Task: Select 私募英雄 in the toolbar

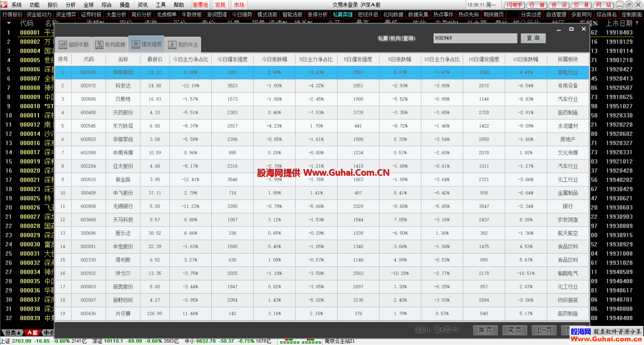Action: pos(343,14)
